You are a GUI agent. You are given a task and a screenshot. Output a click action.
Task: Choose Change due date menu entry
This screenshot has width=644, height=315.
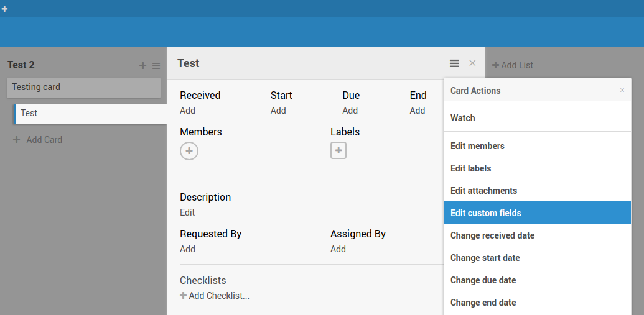click(483, 280)
